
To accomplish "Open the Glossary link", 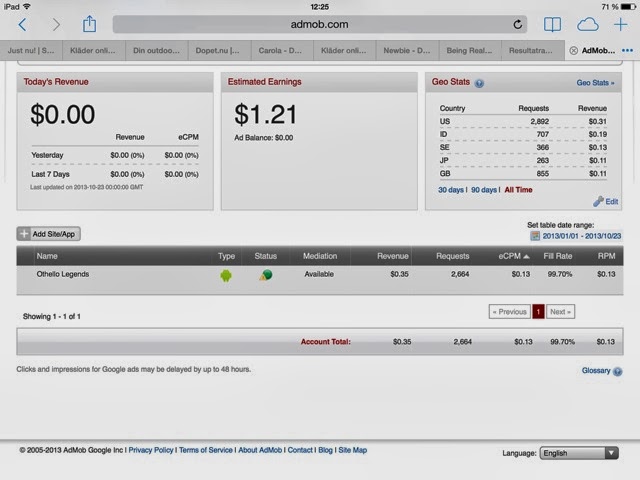I will click(x=596, y=371).
